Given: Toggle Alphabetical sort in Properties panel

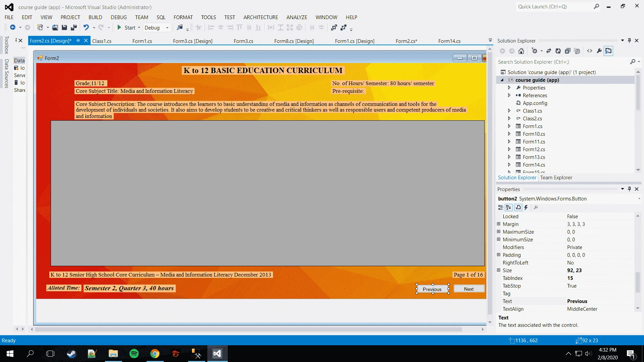Looking at the screenshot, I should coord(508,207).
